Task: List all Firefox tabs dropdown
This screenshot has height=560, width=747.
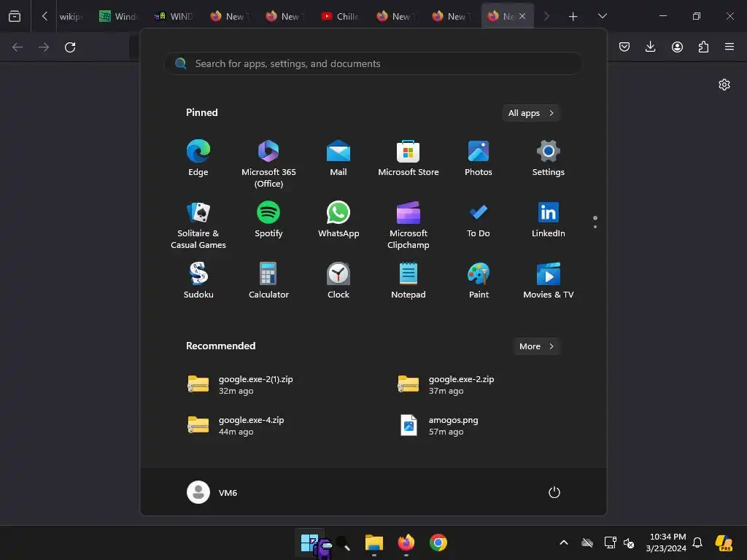Action: [x=602, y=16]
